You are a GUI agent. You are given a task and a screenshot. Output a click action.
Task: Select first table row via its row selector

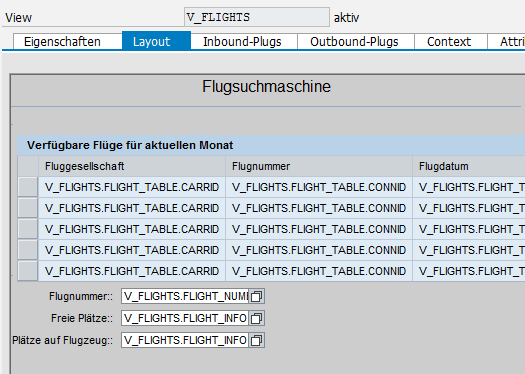pyautogui.click(x=28, y=187)
